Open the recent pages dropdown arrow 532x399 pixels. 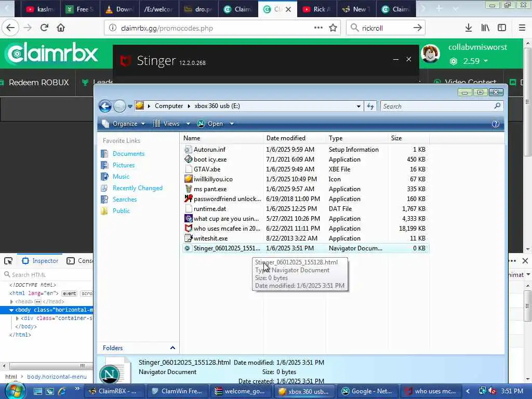coord(130,106)
